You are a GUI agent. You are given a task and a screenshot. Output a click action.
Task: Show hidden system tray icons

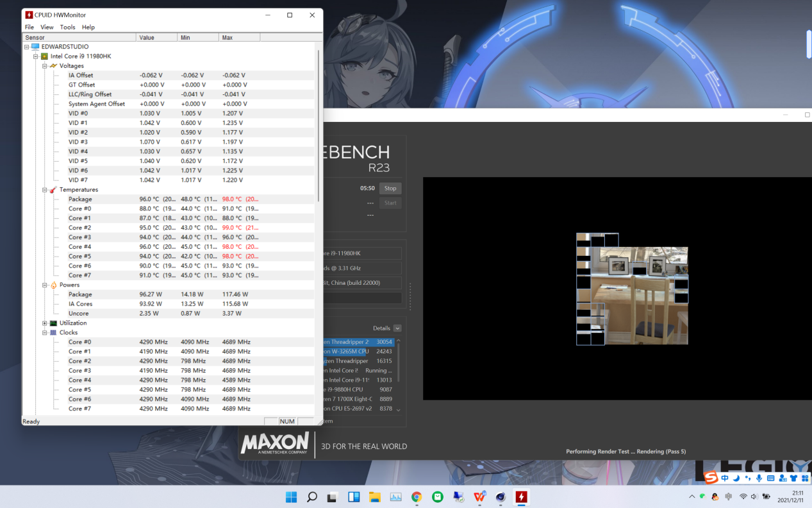coord(692,496)
